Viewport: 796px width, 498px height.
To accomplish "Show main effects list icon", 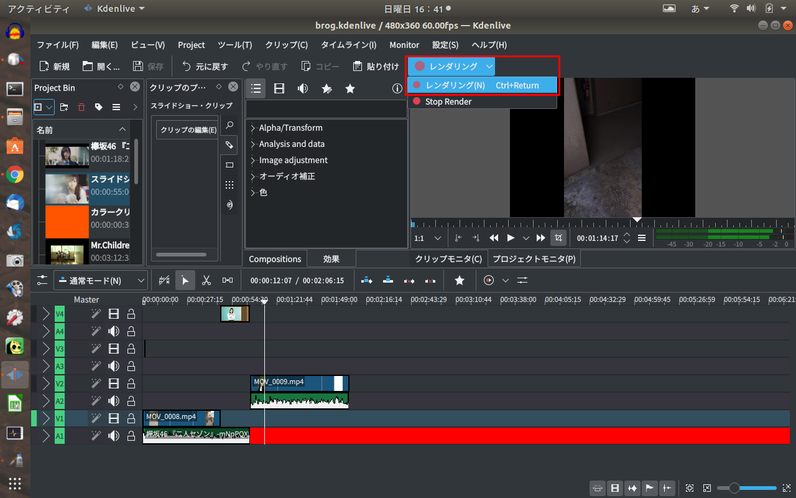I will click(x=256, y=89).
